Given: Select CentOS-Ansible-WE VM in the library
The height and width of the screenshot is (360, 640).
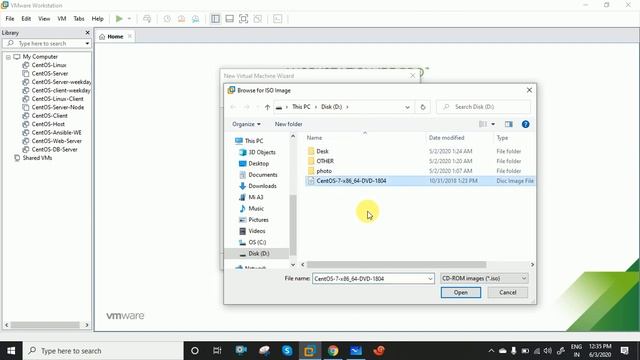Looking at the screenshot, I should point(56,133).
